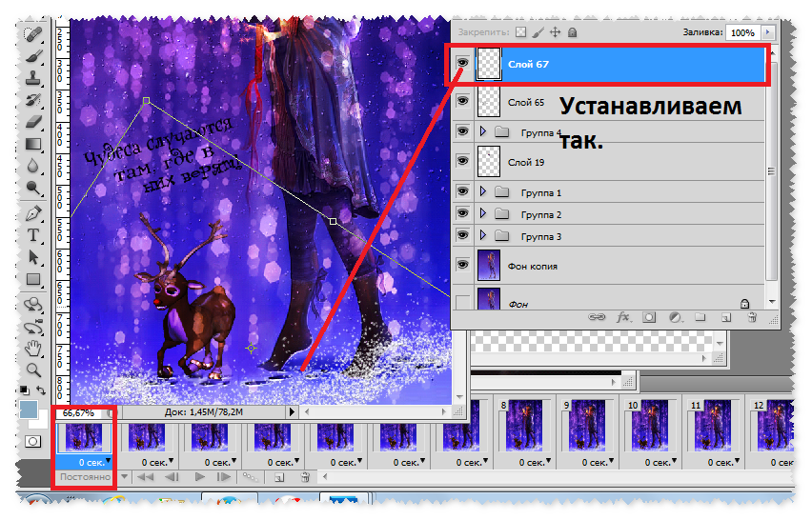
Task: Select the Pen tool
Action: coord(33,212)
